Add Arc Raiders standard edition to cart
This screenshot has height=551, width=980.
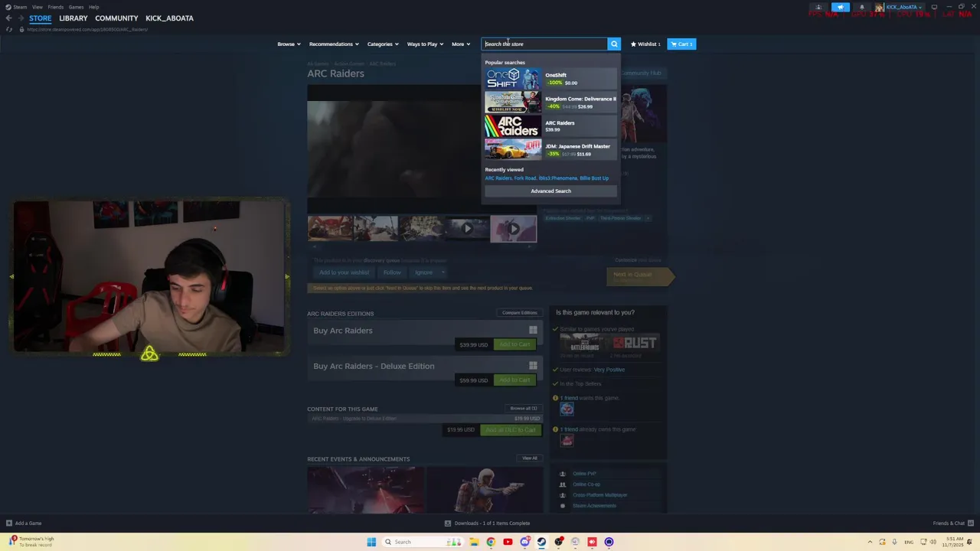point(514,344)
